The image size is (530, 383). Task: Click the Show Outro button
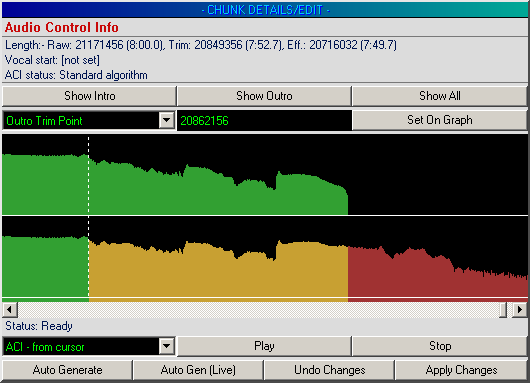click(x=264, y=96)
